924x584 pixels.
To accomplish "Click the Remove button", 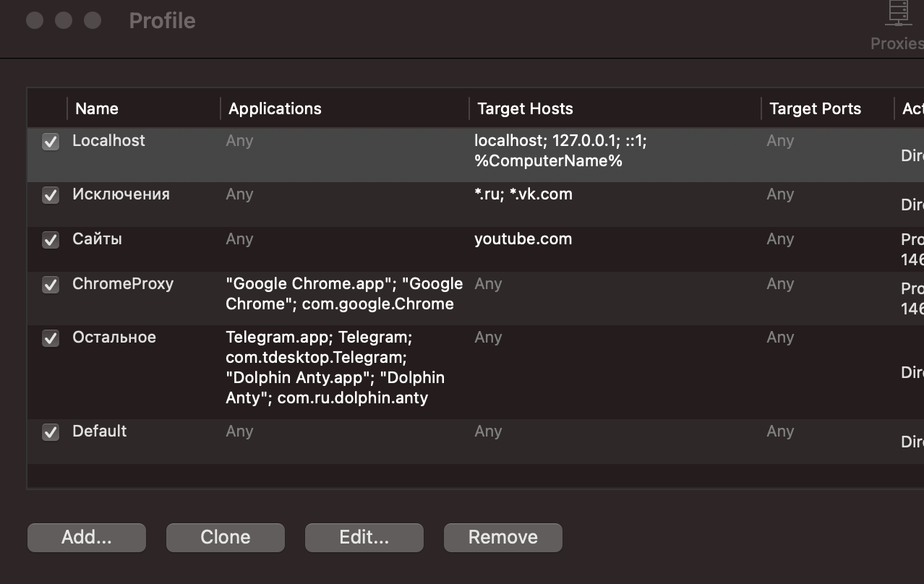I will click(502, 537).
